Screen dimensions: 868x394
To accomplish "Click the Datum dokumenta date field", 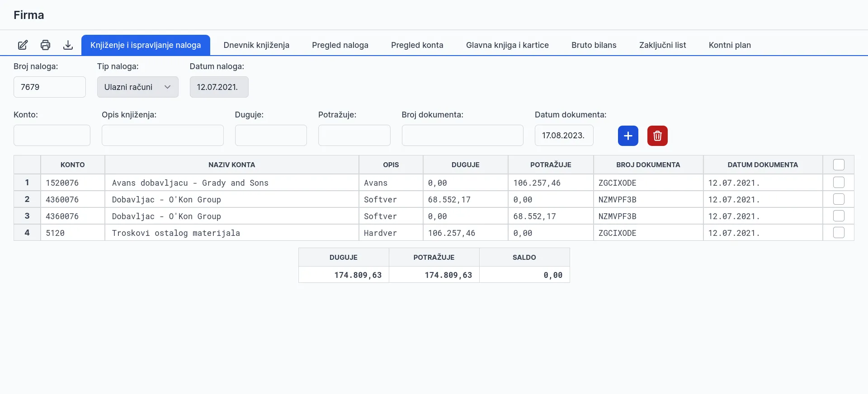I will (x=564, y=136).
